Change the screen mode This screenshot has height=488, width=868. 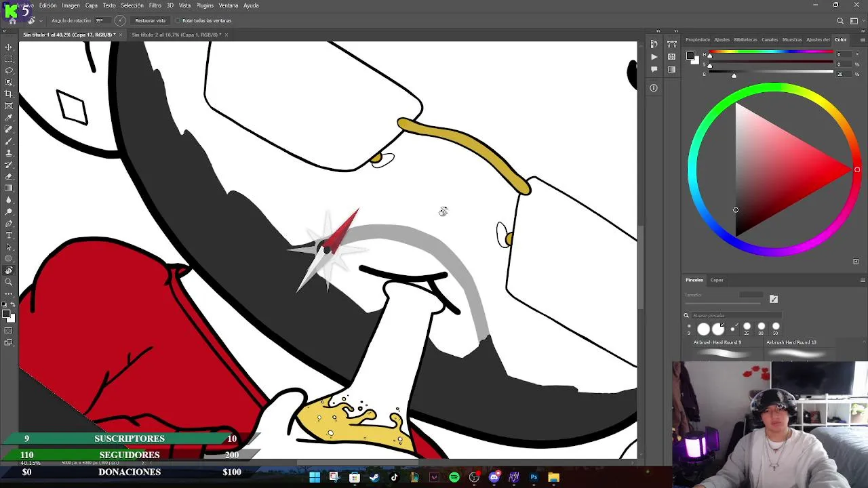tap(9, 342)
